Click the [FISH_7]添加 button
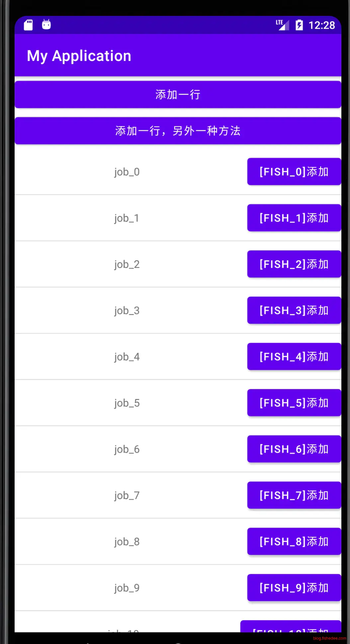Viewport: 350px width, 644px height. point(294,495)
